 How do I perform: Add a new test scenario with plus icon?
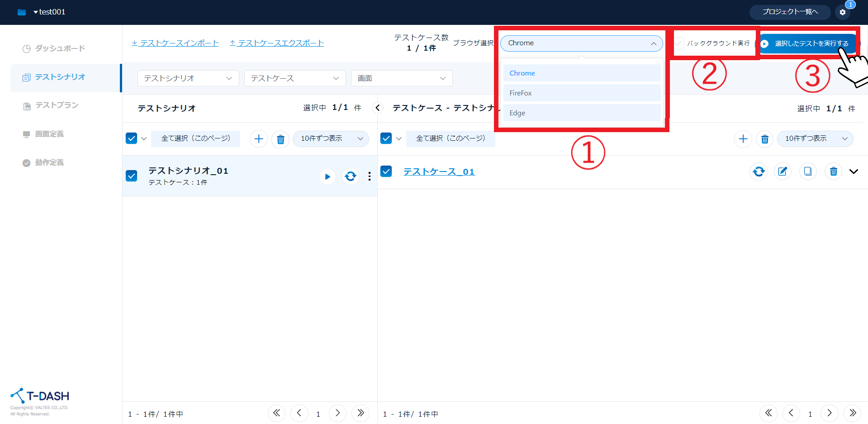click(x=259, y=139)
